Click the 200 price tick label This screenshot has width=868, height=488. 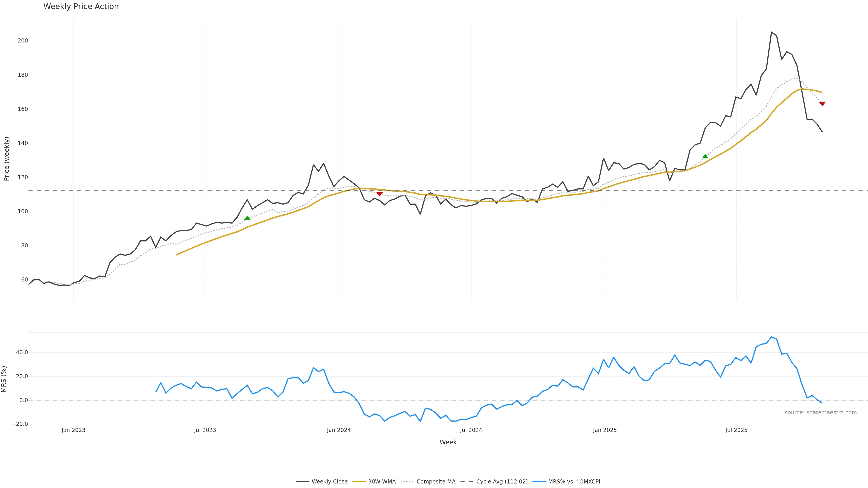click(23, 40)
